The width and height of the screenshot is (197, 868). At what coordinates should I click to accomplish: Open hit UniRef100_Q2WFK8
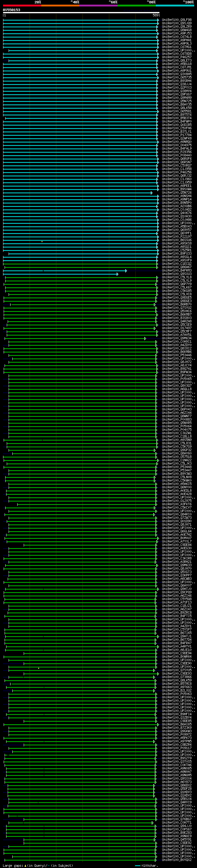(176, 139)
